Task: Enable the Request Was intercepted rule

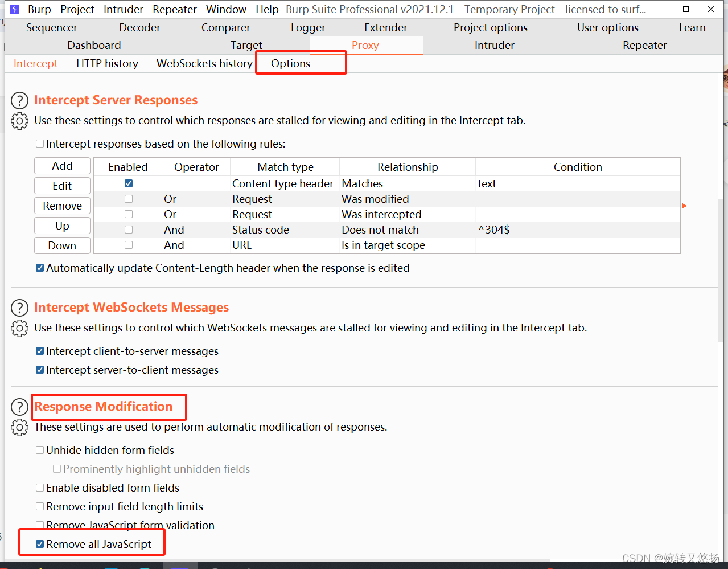Action: point(129,214)
